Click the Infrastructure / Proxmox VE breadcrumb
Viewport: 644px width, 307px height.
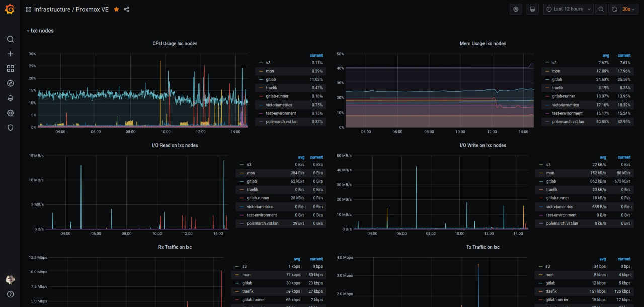[71, 9]
